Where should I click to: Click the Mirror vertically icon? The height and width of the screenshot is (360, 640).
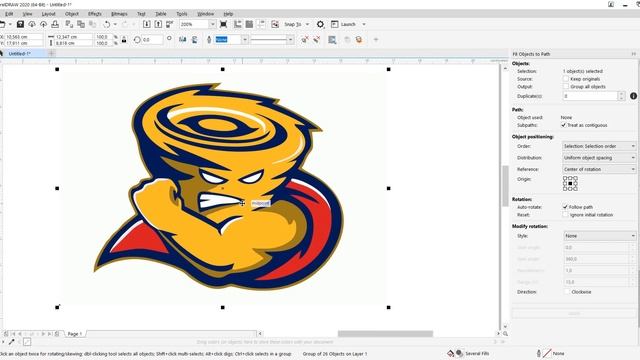tap(194, 40)
